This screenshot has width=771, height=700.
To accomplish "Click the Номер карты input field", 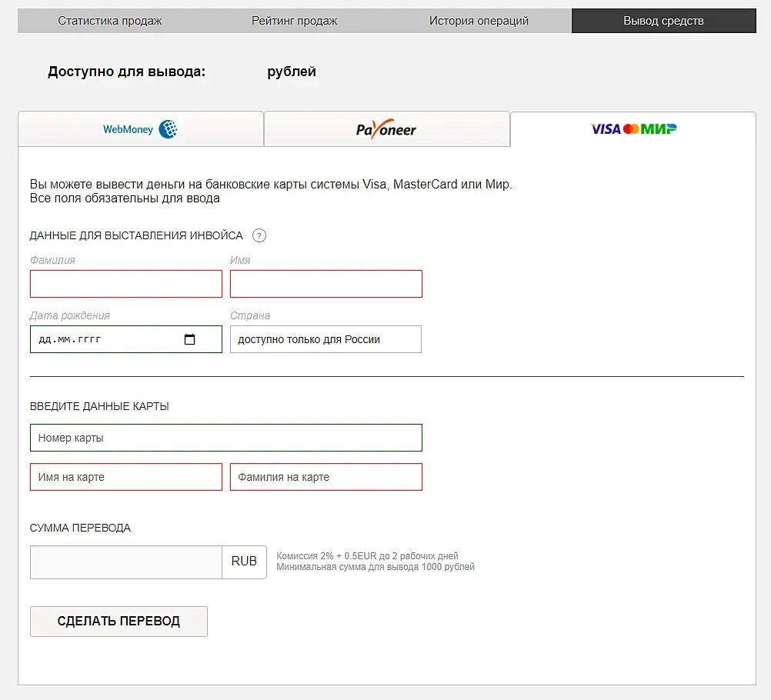I will click(x=226, y=438).
